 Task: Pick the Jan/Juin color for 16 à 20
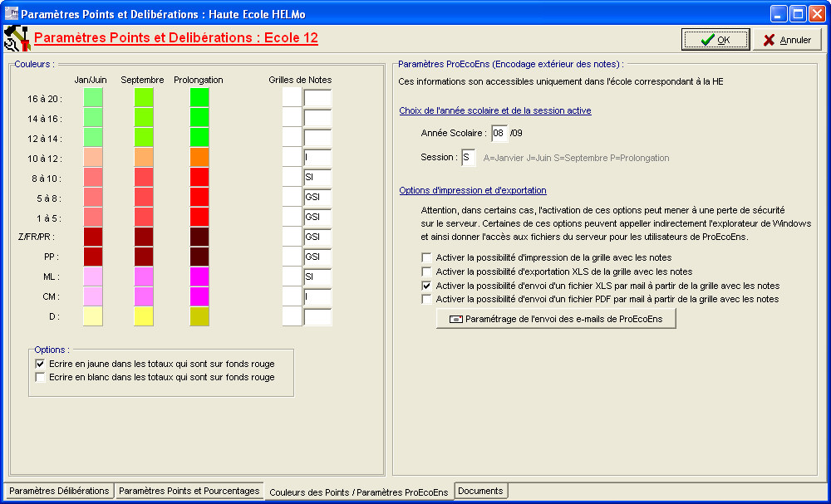pos(93,98)
